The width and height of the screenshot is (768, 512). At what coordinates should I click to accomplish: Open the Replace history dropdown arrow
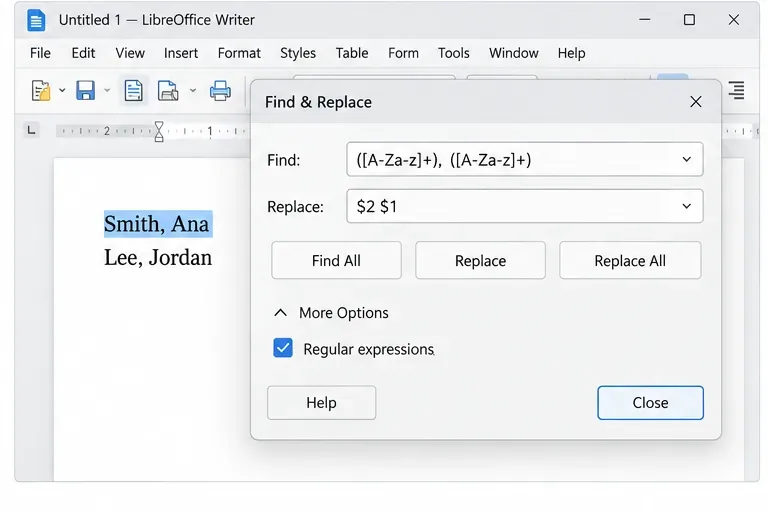[687, 206]
